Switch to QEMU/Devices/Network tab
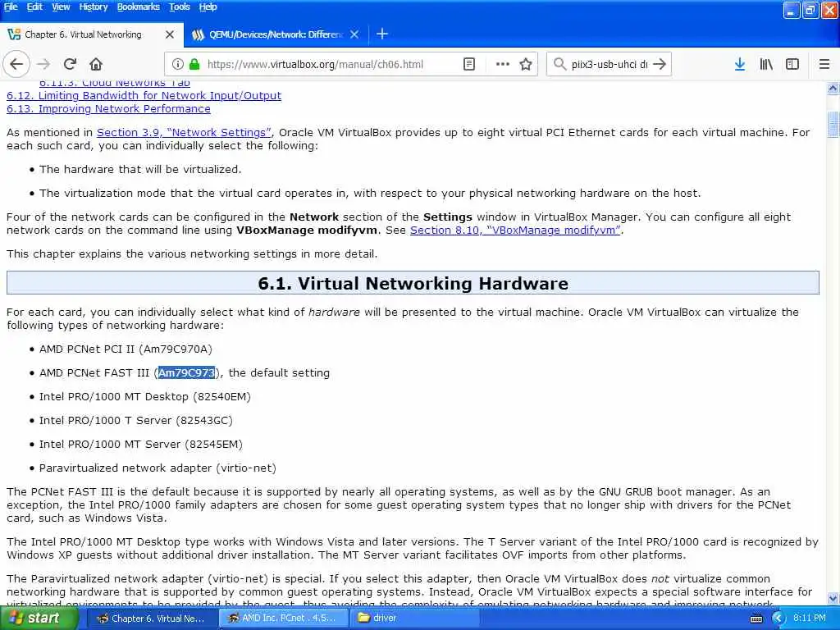 point(276,34)
